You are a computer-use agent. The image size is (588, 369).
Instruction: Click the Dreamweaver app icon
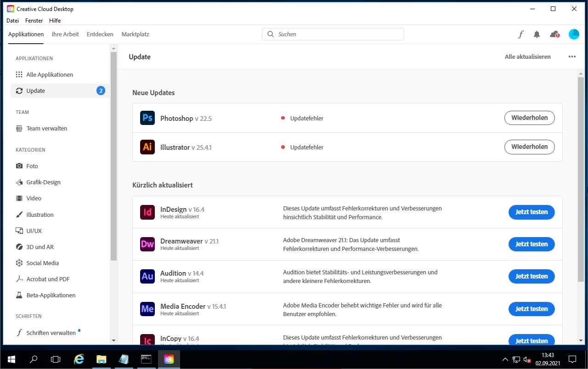[147, 244]
